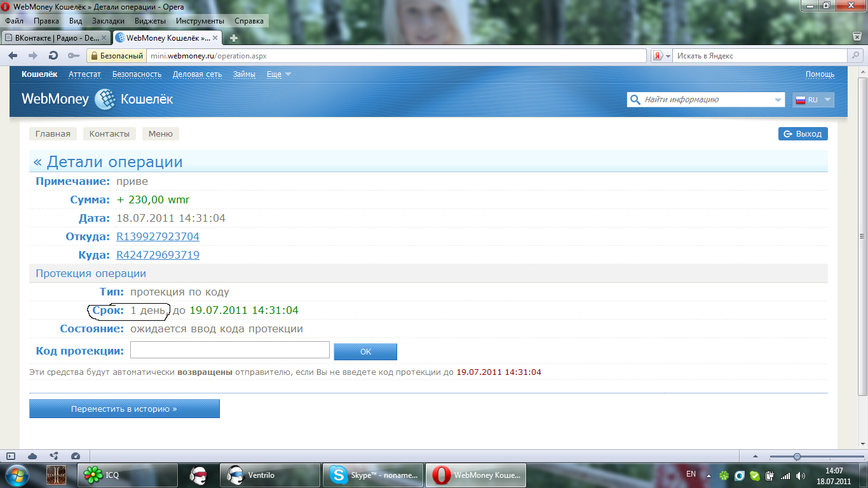Click the search magnifier in the Yandex field
The image size is (868, 488).
tap(855, 56)
